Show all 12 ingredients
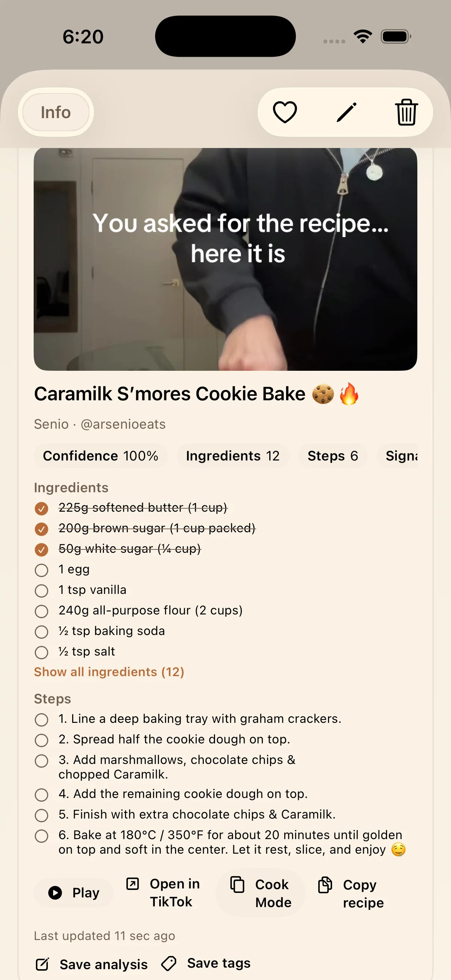451x980 pixels. click(109, 672)
